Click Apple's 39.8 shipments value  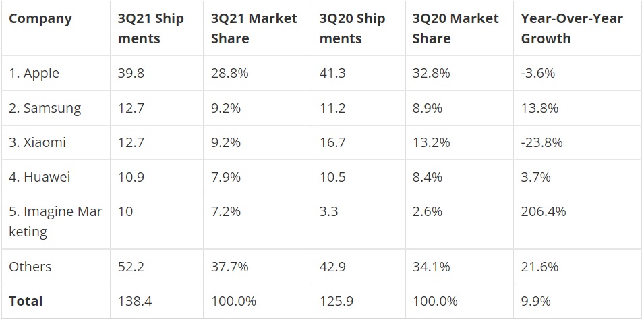coord(131,73)
